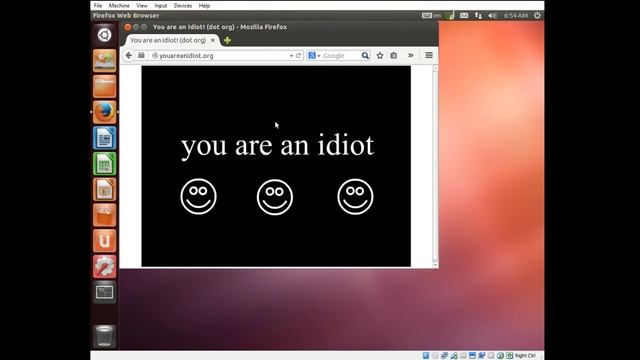This screenshot has height=360, width=640.
Task: Close the Firefox window with the red button
Action: tap(128, 27)
